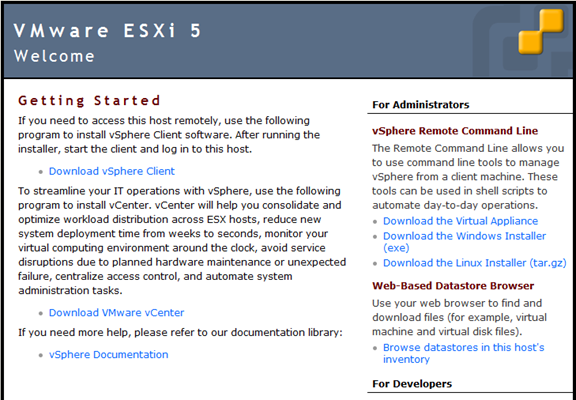Open the Download vSphere Client link
Image resolution: width=576 pixels, height=400 pixels.
click(x=112, y=171)
